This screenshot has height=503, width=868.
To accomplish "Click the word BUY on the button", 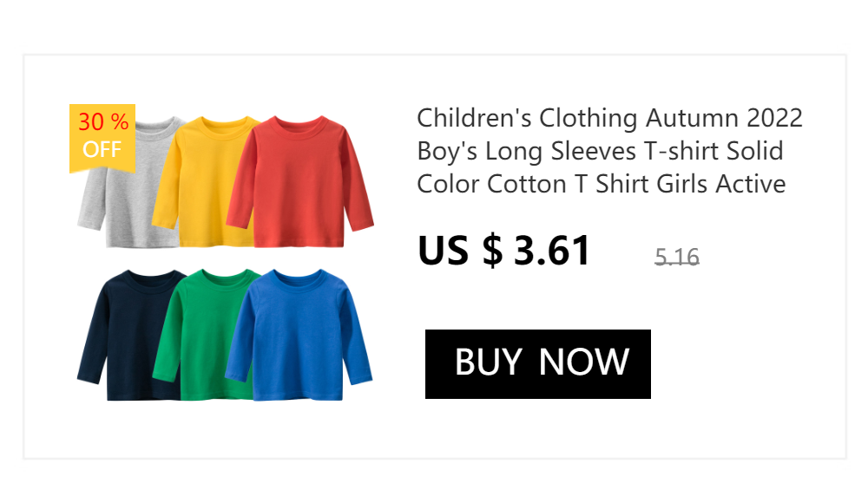I will point(488,362).
